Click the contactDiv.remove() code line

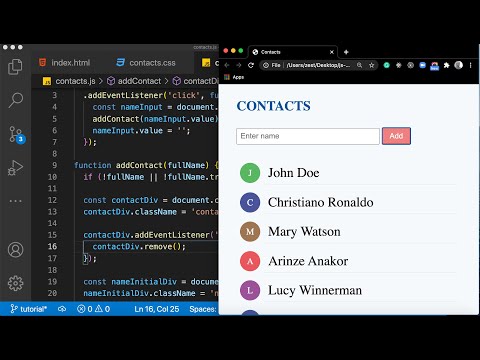point(139,247)
